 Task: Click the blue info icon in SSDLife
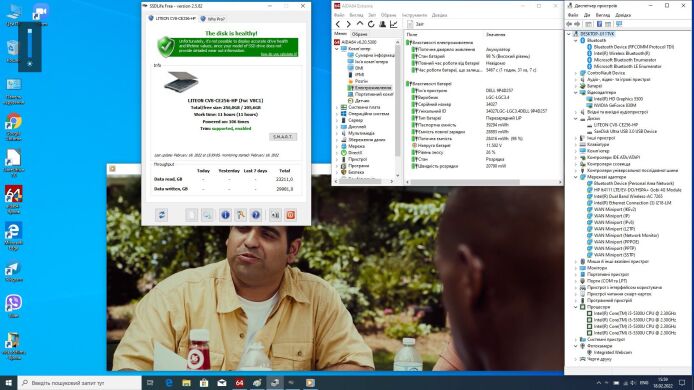pyautogui.click(x=225, y=215)
